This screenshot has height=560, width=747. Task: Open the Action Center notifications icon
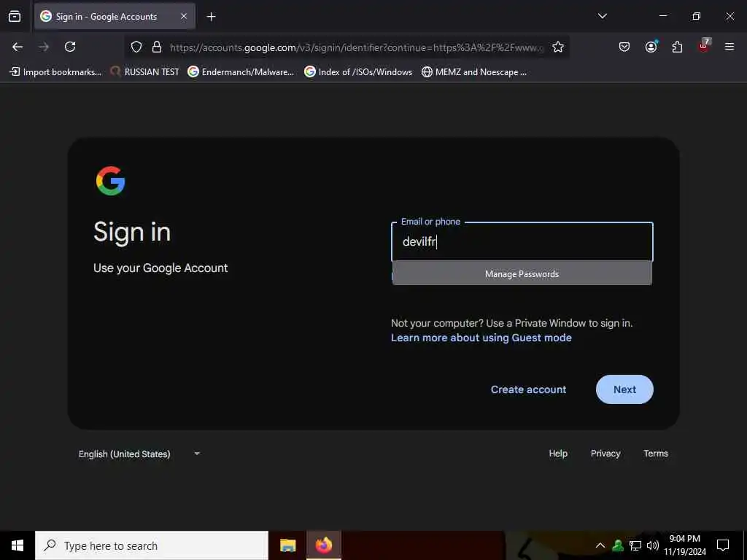point(723,545)
